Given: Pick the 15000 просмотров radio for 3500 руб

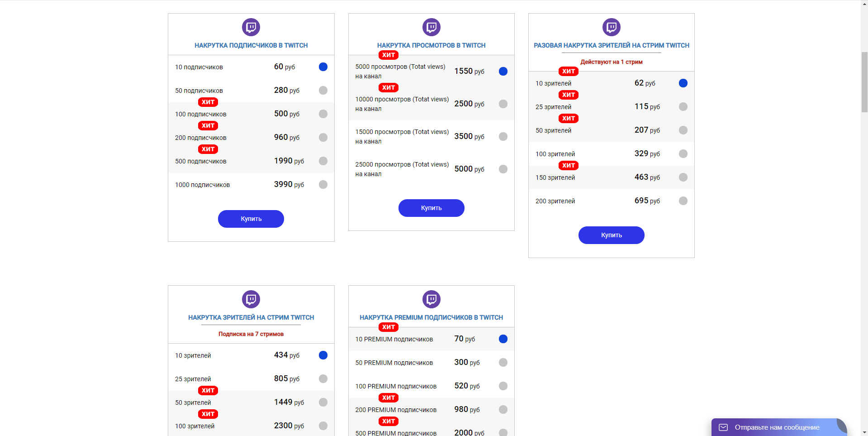Looking at the screenshot, I should (503, 137).
